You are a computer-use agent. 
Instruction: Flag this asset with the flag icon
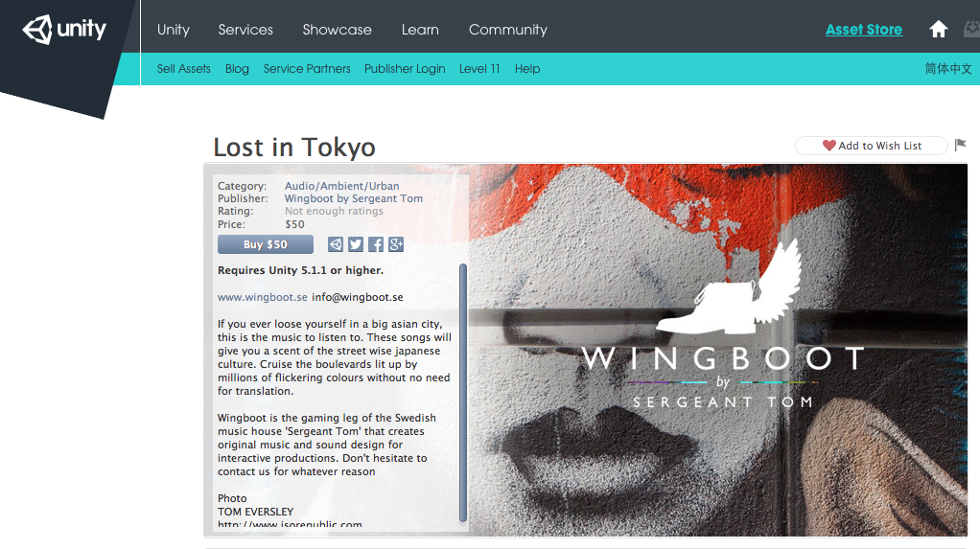tap(961, 145)
